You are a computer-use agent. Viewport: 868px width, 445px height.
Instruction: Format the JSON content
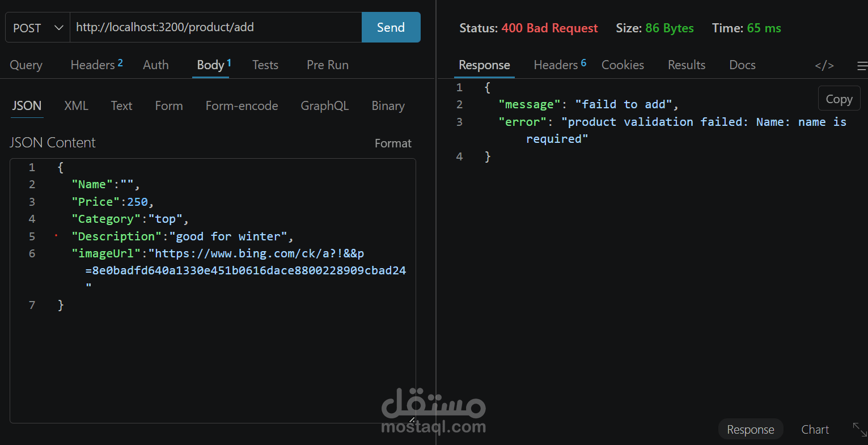click(x=393, y=143)
